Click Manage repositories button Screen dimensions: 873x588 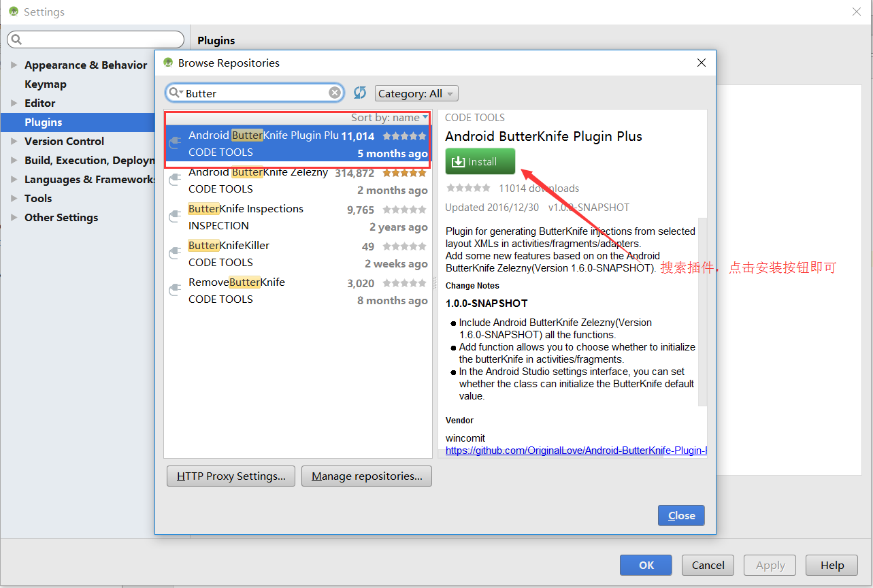pyautogui.click(x=367, y=476)
